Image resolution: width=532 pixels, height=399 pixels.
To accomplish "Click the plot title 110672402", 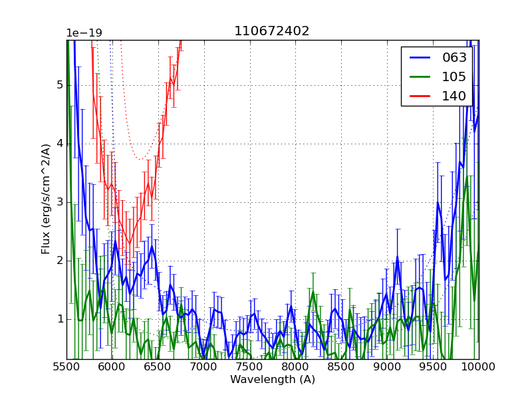I will pos(272,31).
